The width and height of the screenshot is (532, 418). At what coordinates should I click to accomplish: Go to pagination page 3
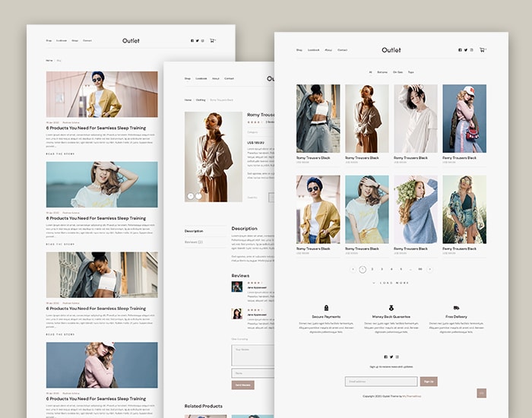coord(382,269)
